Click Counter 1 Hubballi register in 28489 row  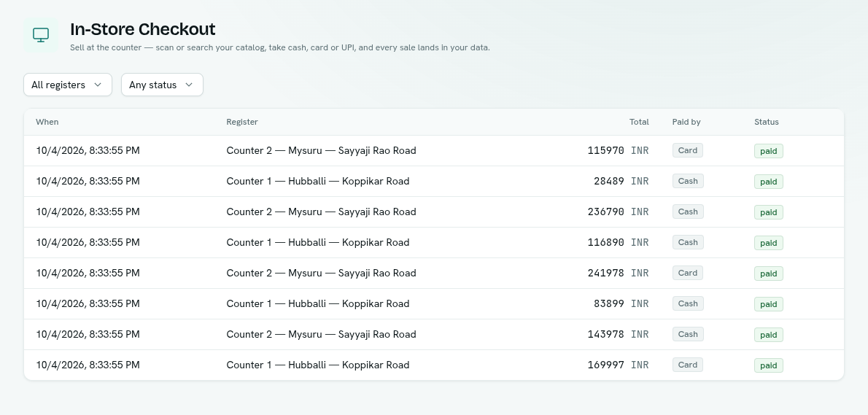(318, 181)
